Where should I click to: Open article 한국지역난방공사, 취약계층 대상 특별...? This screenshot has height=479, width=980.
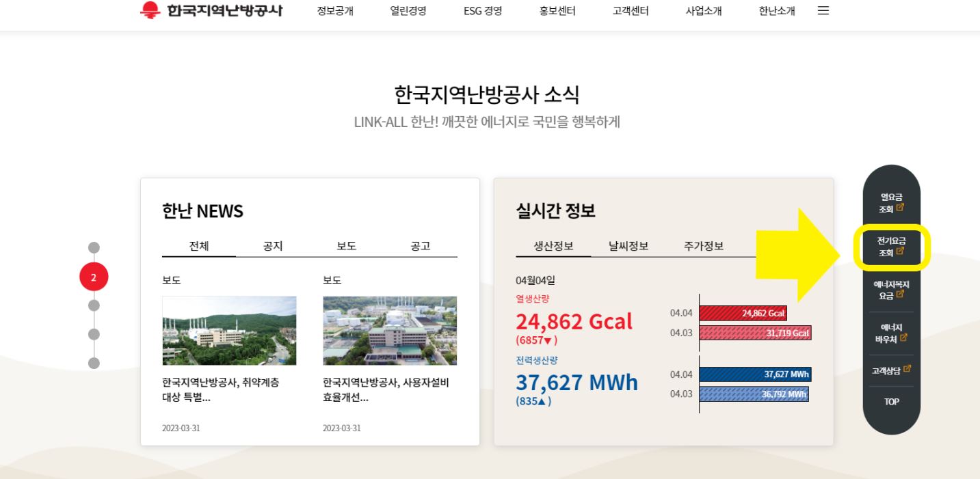coord(220,390)
